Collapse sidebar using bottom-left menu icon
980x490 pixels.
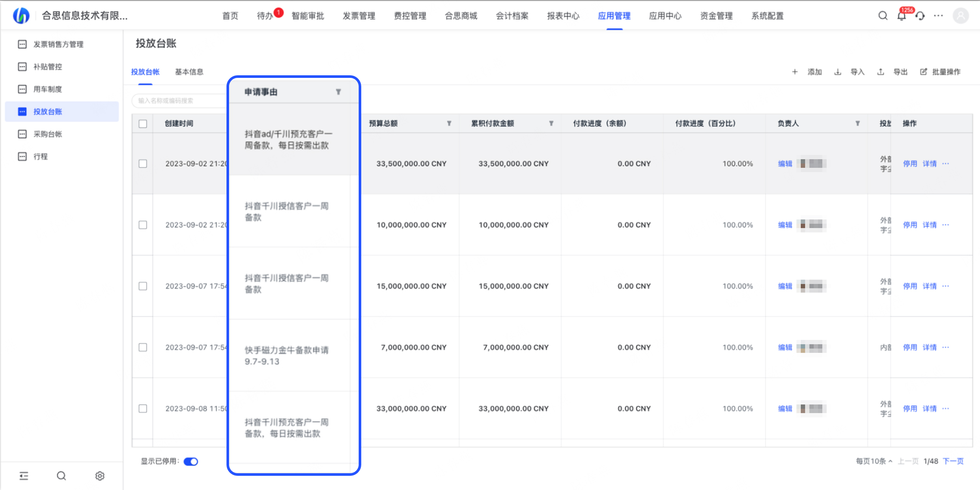click(24, 476)
